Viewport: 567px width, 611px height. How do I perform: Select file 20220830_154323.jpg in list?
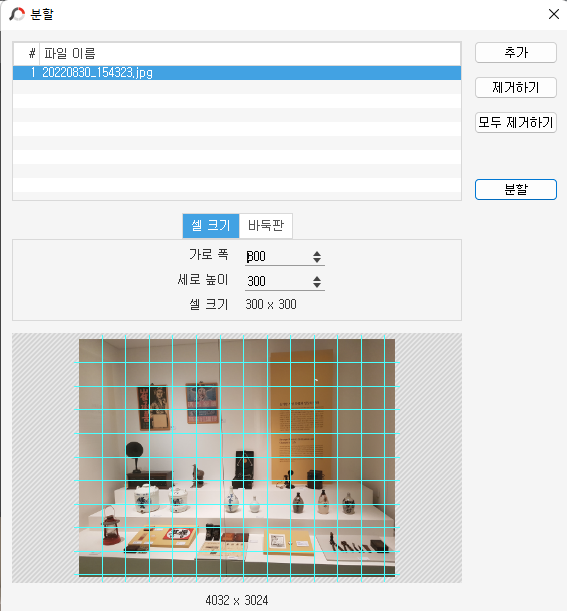tap(237, 73)
